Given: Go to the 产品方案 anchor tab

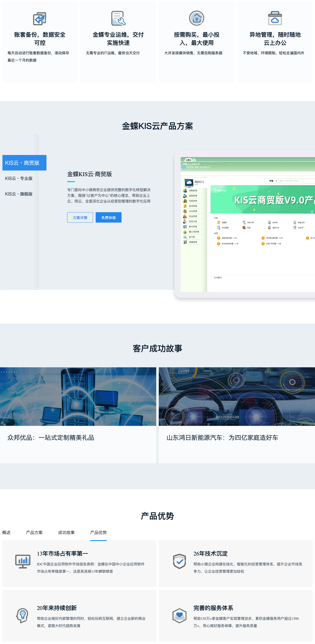Looking at the screenshot, I should (34, 533).
